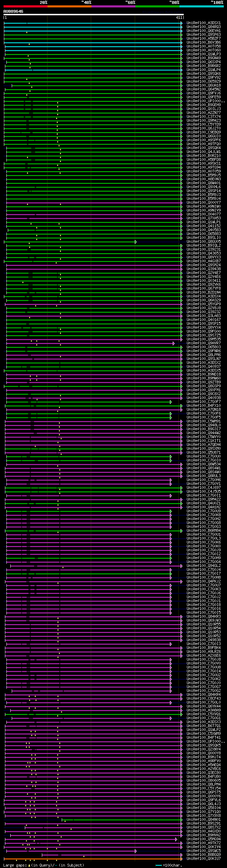
Task: Click the cyan alignment bar for A3DSX1
Action: point(93,23)
